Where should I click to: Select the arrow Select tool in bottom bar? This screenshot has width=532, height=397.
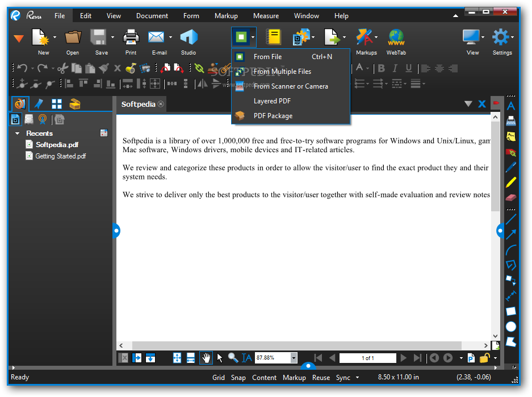220,358
